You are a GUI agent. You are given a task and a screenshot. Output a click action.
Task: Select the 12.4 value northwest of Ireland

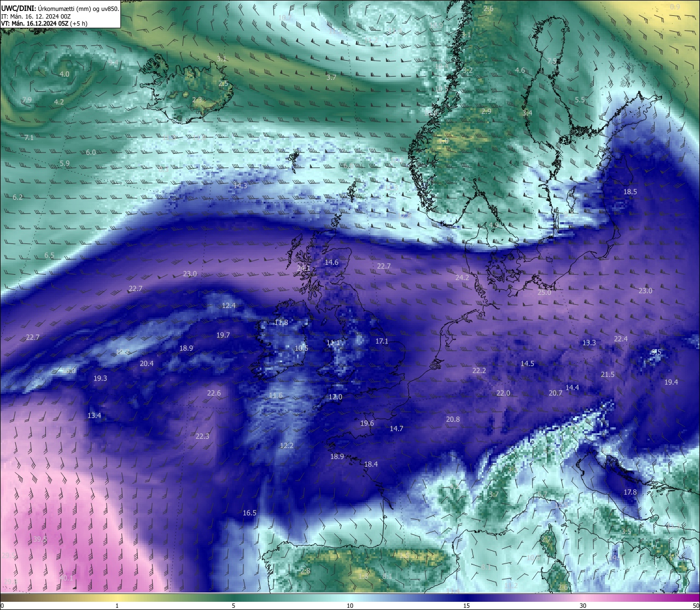tap(229, 306)
